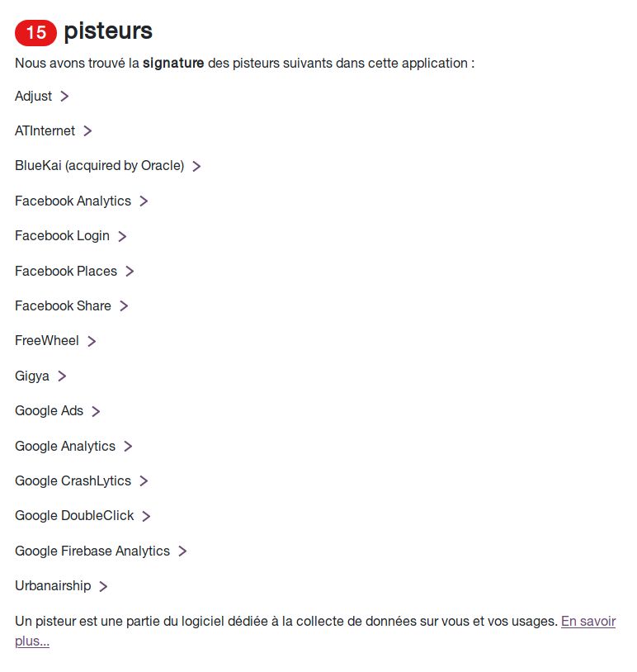Open the Google DoubleClick tracker link
This screenshot has height=672, width=637.
74,516
